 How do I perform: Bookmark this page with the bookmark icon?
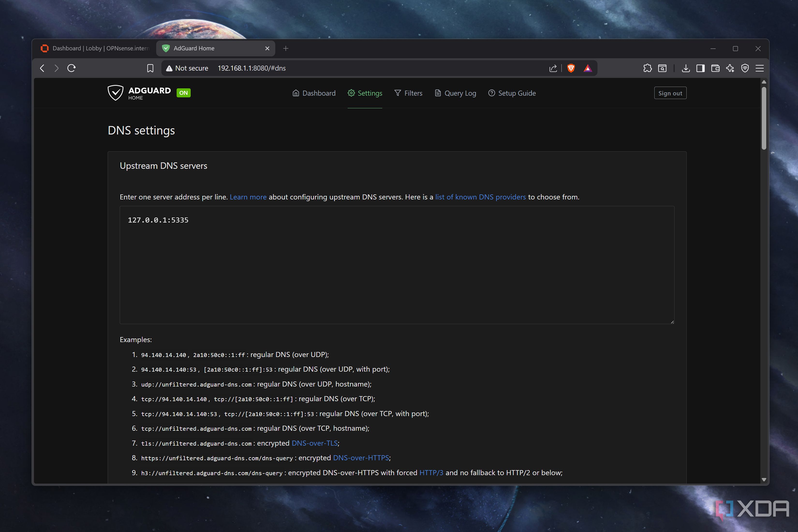(150, 68)
